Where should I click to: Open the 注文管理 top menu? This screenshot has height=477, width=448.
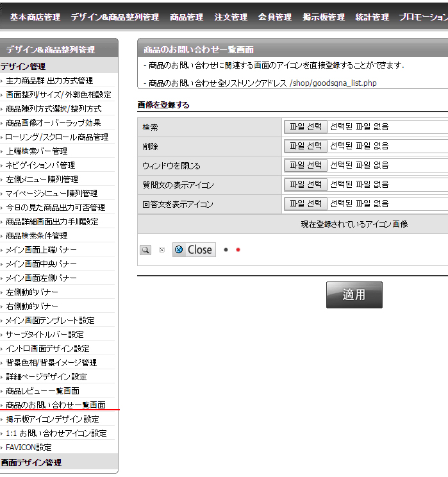point(231,17)
